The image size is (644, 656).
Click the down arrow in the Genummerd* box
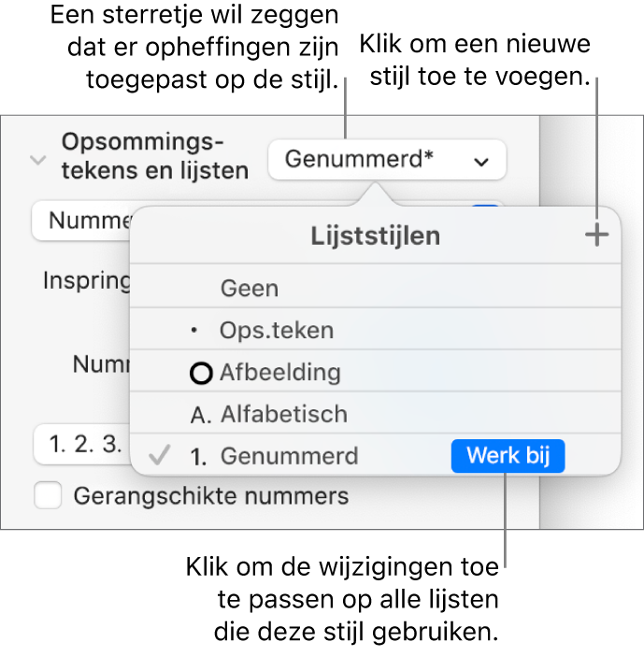click(481, 161)
